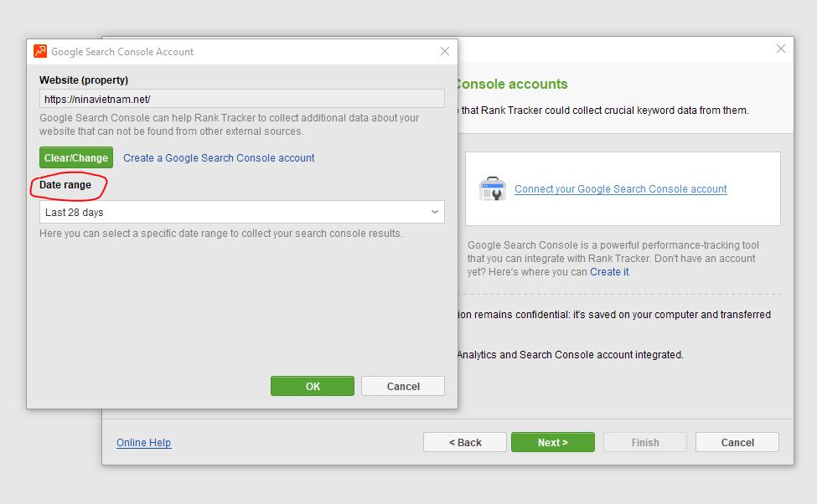Proceed with the Next > button
Image resolution: width=817 pixels, height=504 pixels.
(x=553, y=442)
